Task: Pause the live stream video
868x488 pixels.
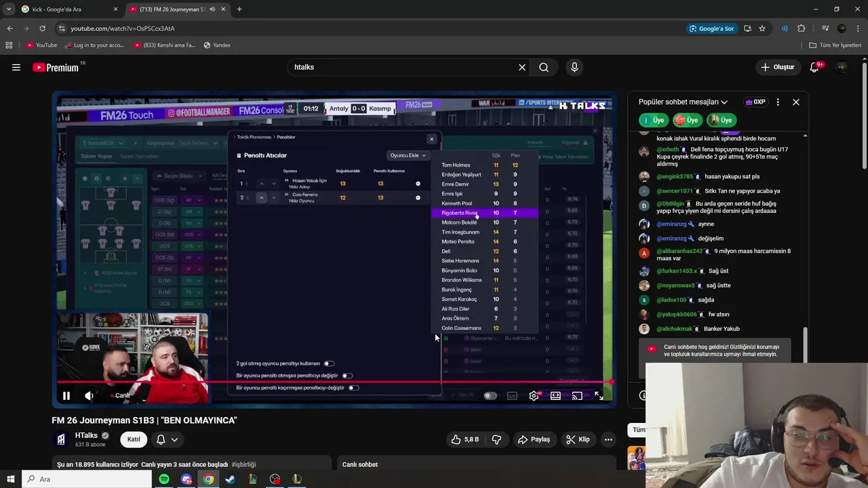Action: 66,396
